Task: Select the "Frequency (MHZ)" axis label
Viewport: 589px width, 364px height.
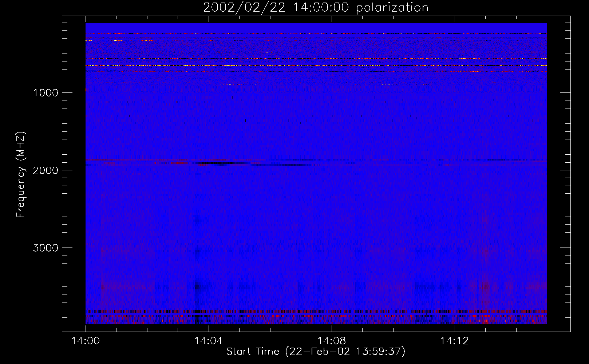Action: click(x=21, y=175)
